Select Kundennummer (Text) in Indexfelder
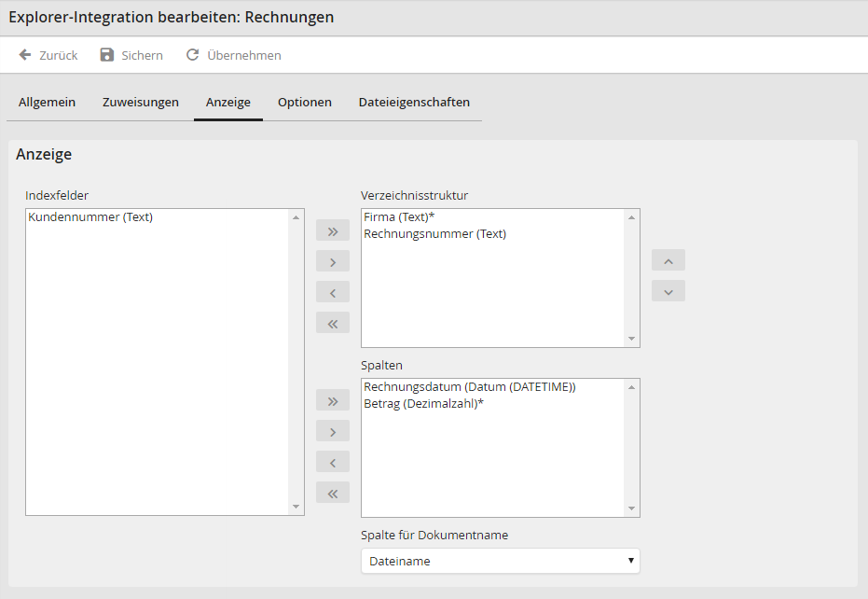The image size is (868, 599). 90,217
